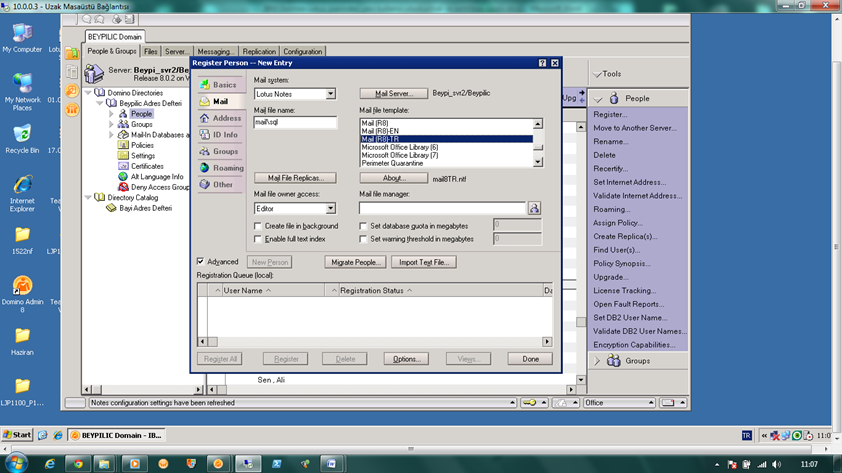The width and height of the screenshot is (842, 473).
Task: Open the Office location dropdown in status bar
Action: point(650,403)
